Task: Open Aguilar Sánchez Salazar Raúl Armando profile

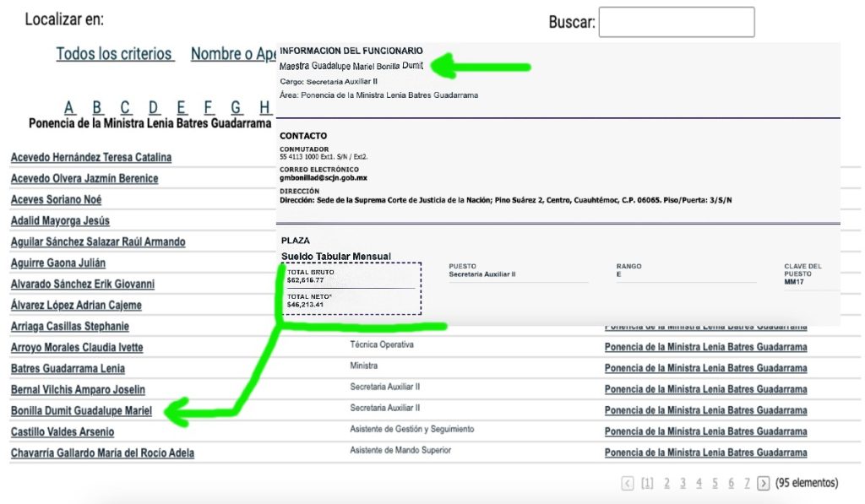Action: [98, 242]
